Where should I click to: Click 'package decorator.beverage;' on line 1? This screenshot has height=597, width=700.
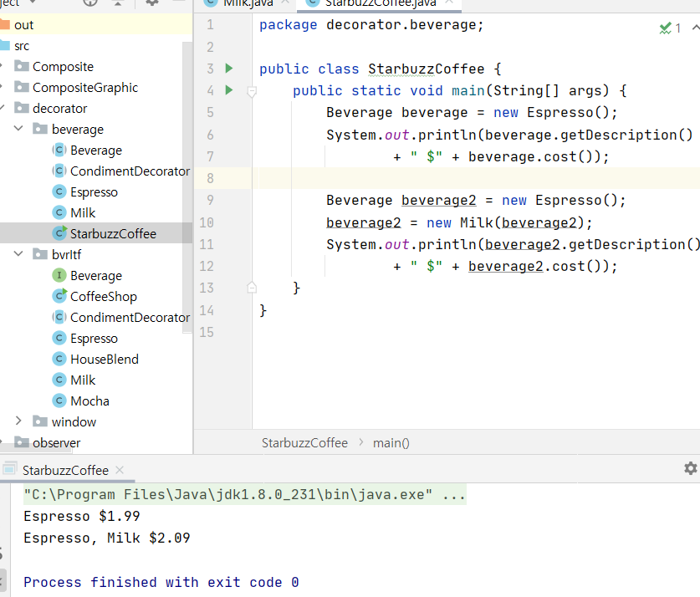[x=371, y=25]
